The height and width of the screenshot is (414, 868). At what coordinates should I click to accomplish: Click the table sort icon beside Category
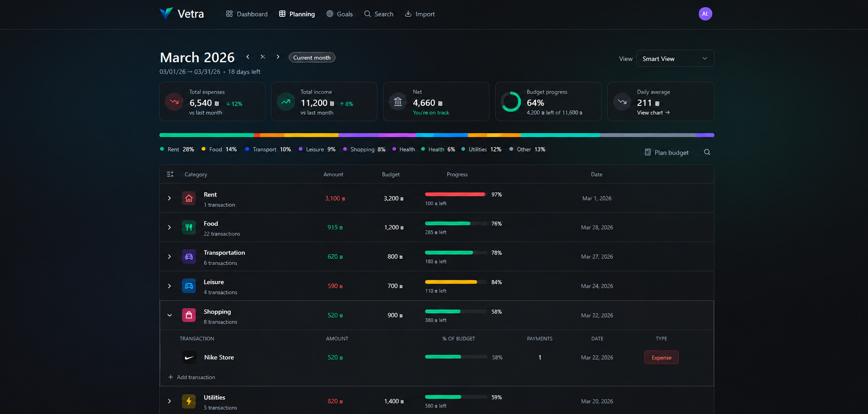pyautogui.click(x=170, y=174)
